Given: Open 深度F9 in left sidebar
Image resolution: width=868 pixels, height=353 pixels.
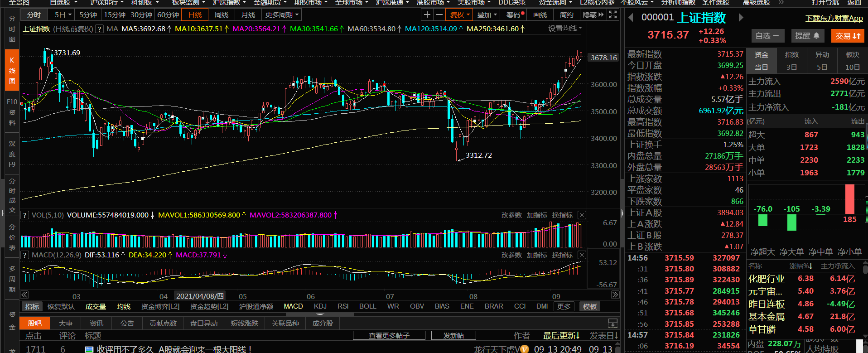Looking at the screenshot, I should coord(12,154).
